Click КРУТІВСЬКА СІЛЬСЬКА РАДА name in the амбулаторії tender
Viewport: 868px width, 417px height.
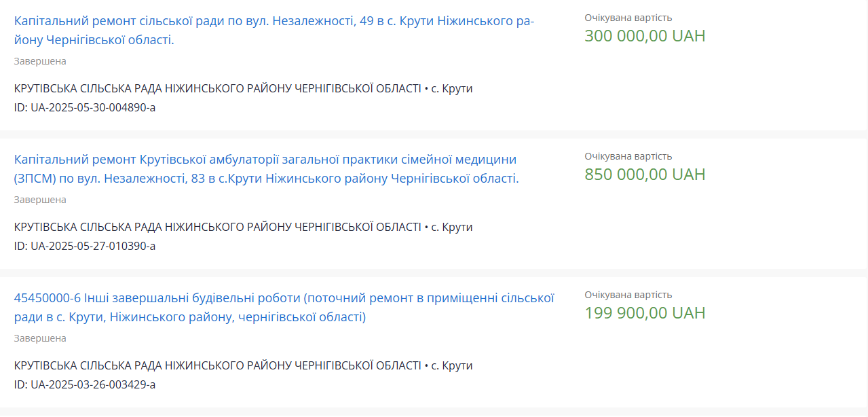(217, 227)
